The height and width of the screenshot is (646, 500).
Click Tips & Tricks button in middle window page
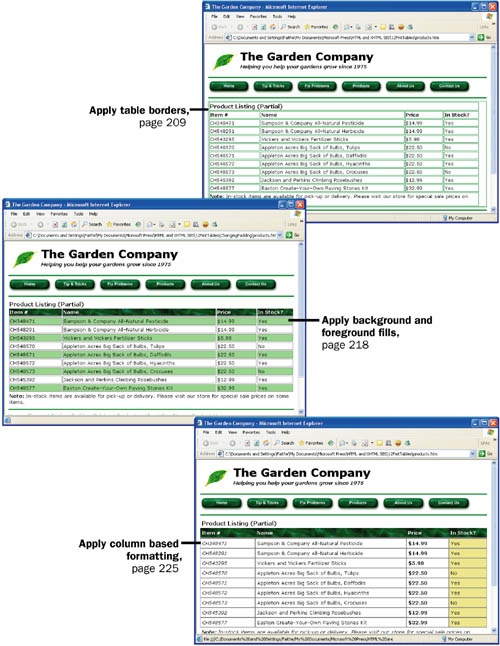click(75, 284)
